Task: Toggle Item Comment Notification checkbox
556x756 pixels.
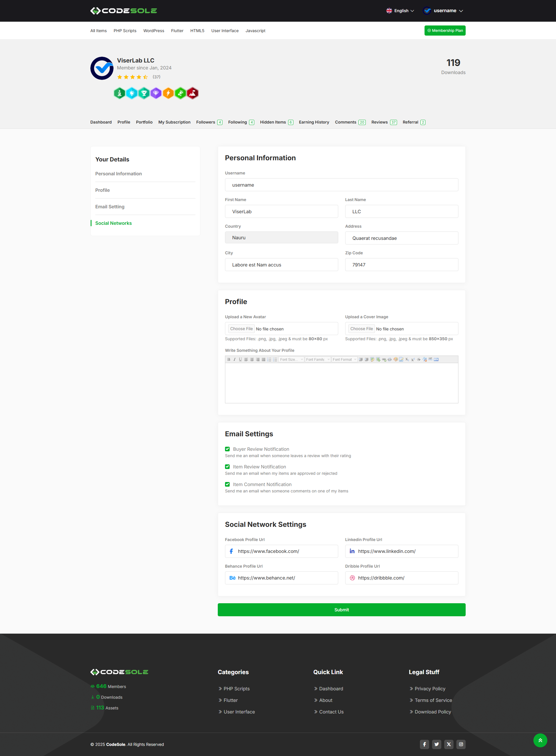Action: 228,484
